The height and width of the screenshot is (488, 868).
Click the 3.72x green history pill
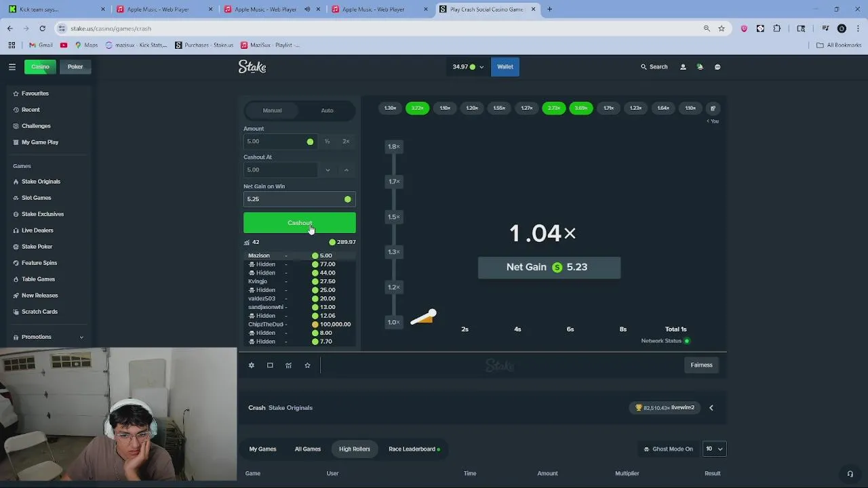click(417, 108)
